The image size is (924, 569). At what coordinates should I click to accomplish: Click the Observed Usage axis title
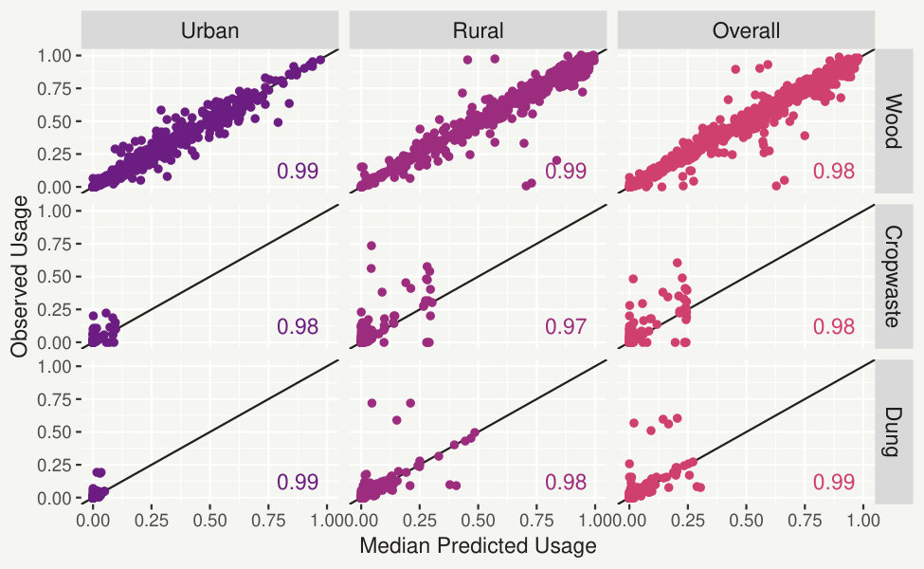(20, 276)
